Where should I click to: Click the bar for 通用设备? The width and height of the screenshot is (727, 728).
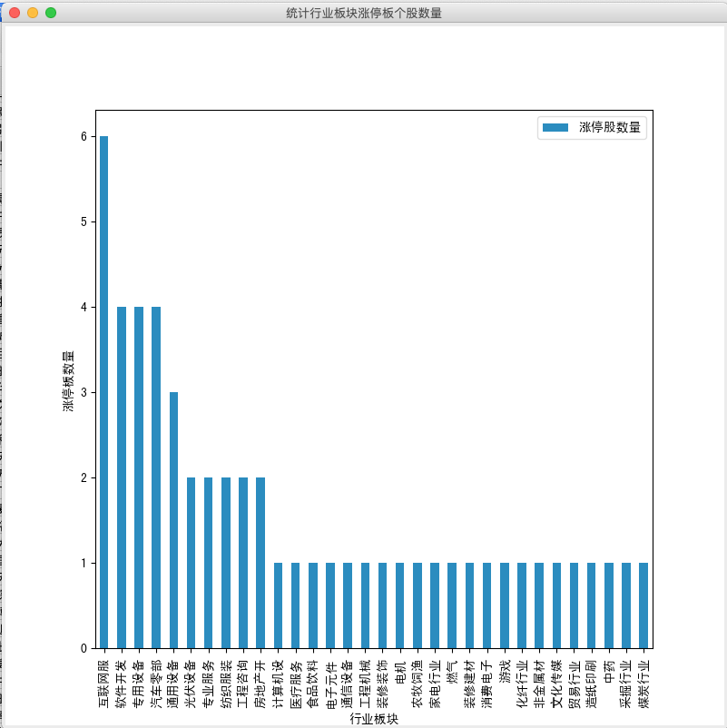coord(173,520)
